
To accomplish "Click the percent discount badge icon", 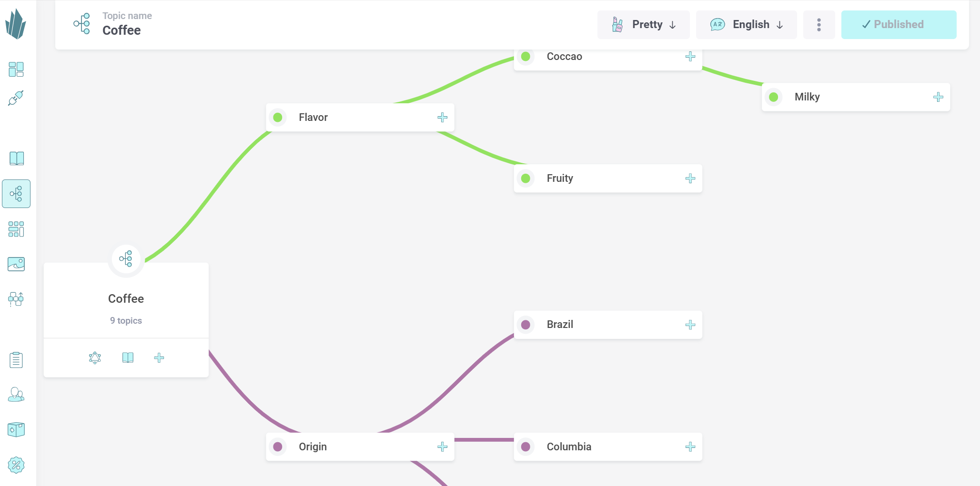I will [16, 465].
